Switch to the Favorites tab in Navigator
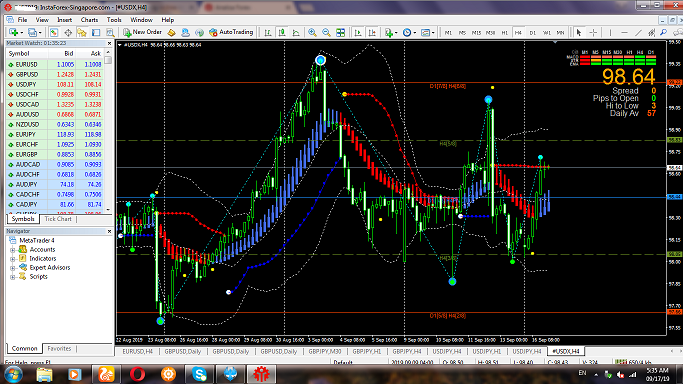 [59, 349]
